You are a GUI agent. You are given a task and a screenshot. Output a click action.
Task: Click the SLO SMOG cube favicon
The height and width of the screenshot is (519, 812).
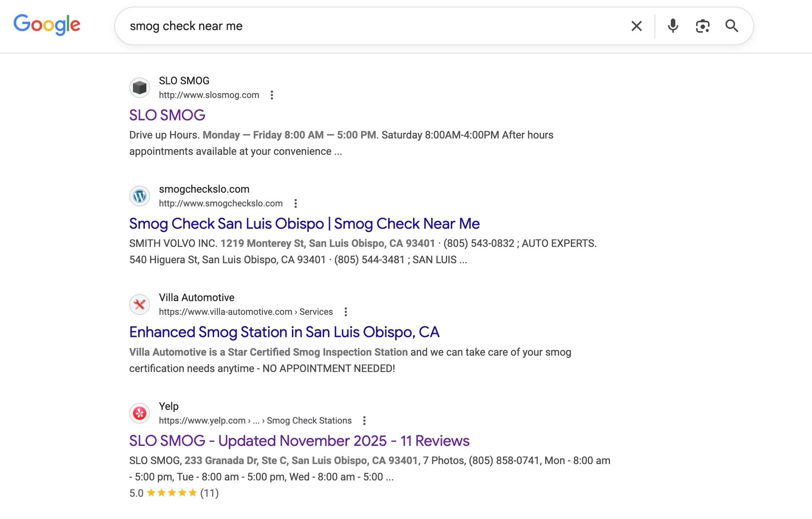click(140, 88)
